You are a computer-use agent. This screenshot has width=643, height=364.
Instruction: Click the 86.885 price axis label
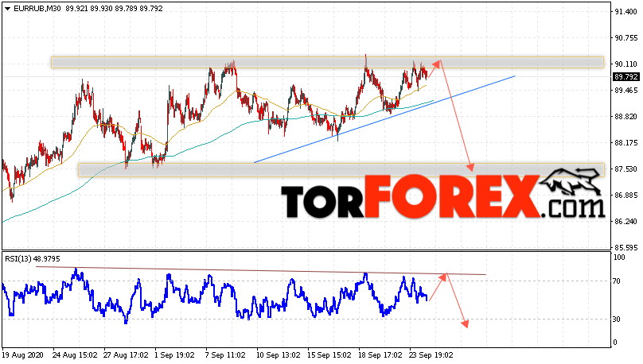[x=625, y=196]
